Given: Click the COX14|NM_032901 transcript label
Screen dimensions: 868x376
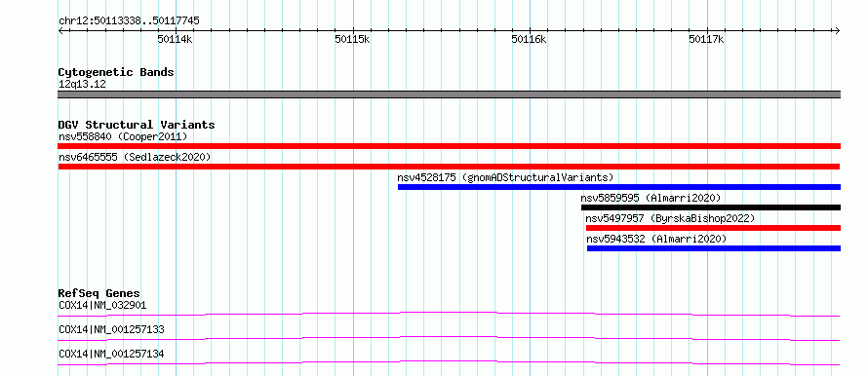Looking at the screenshot, I should coord(102,305).
